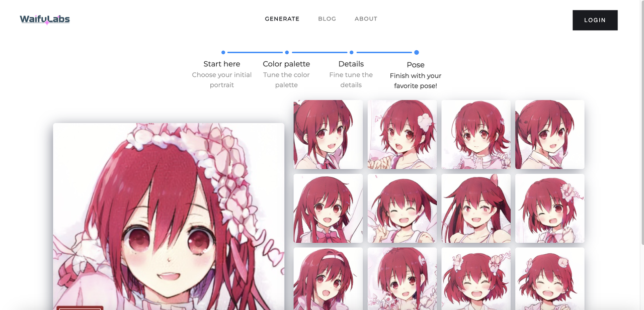Choose first-row pose with closed-mouth smile
Image resolution: width=644 pixels, height=310 pixels.
pos(476,134)
